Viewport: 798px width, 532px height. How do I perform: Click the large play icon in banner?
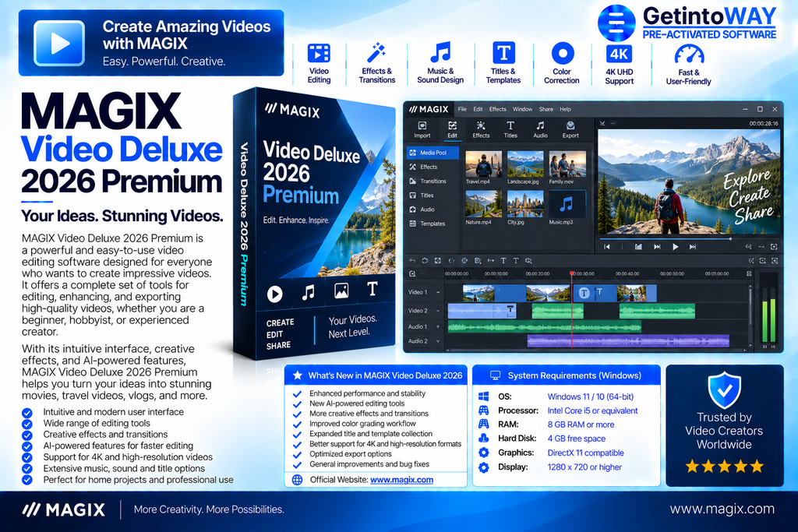click(59, 43)
